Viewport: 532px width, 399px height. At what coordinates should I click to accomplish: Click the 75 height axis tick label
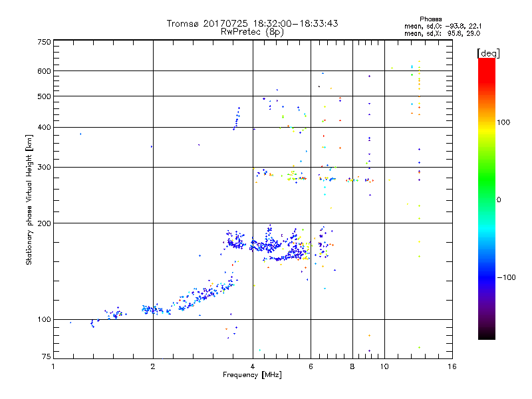tap(47, 356)
